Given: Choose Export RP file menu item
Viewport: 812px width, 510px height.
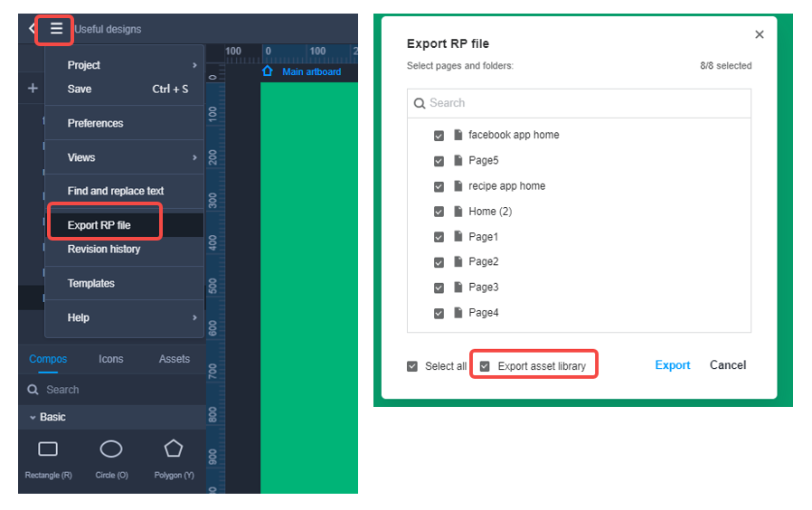Looking at the screenshot, I should [99, 225].
